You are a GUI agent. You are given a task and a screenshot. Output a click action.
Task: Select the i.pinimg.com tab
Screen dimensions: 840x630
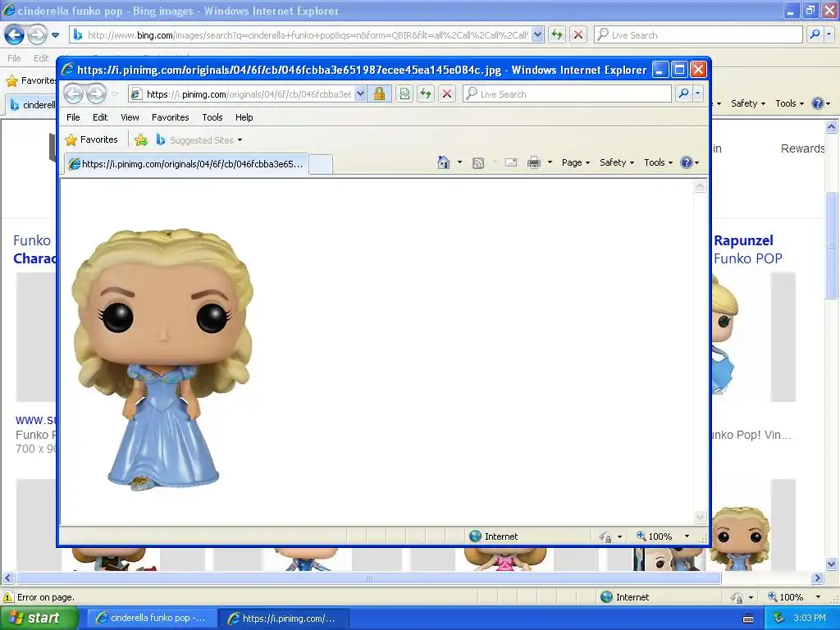[x=186, y=164]
